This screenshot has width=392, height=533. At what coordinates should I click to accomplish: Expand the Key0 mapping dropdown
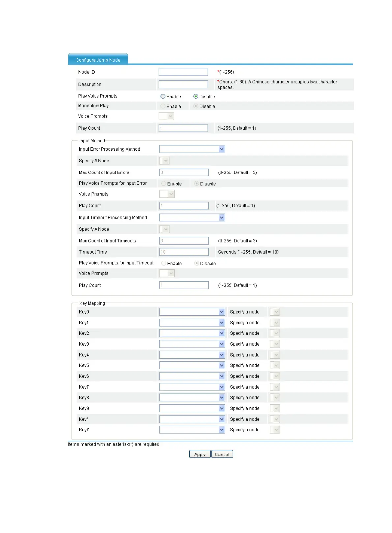(192, 312)
